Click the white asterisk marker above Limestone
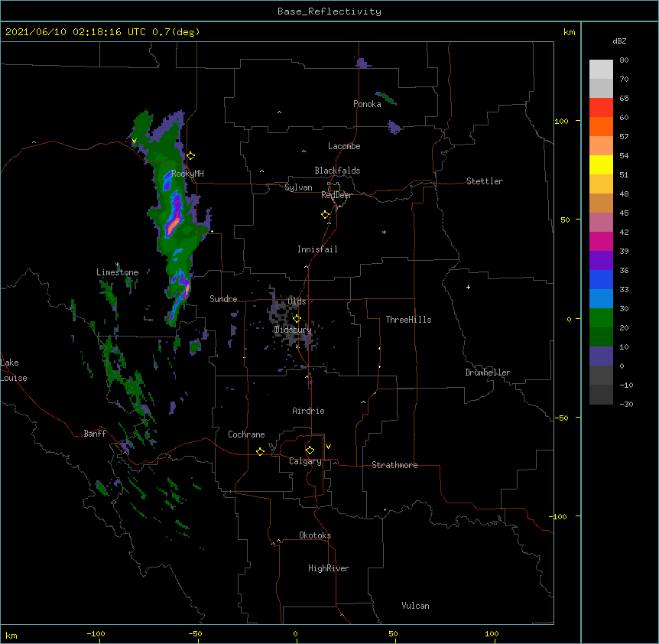The image size is (659, 644). click(x=117, y=265)
